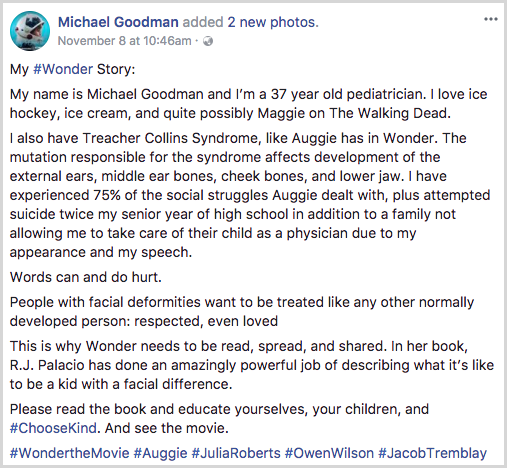Open the November 8 at 10:46am timestamp
This screenshot has height=468, width=507.
click(x=125, y=41)
